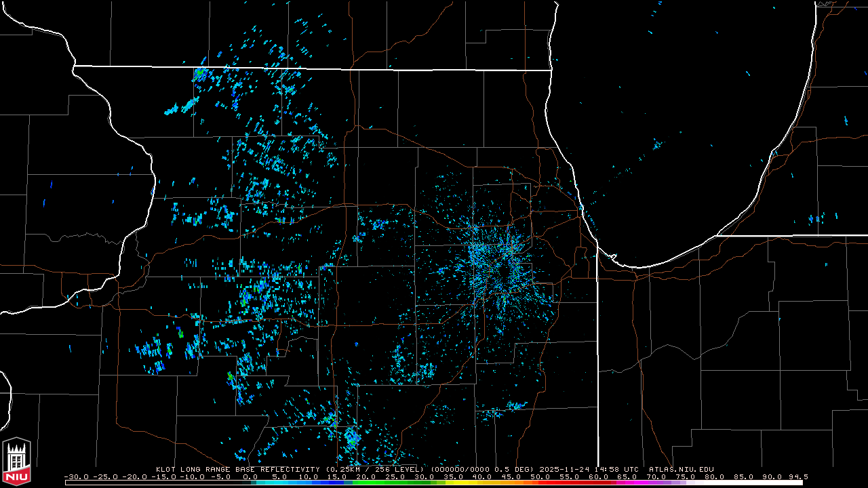
Task: Click the KLOT Long Range Base Reflectivity title
Action: coord(239,469)
